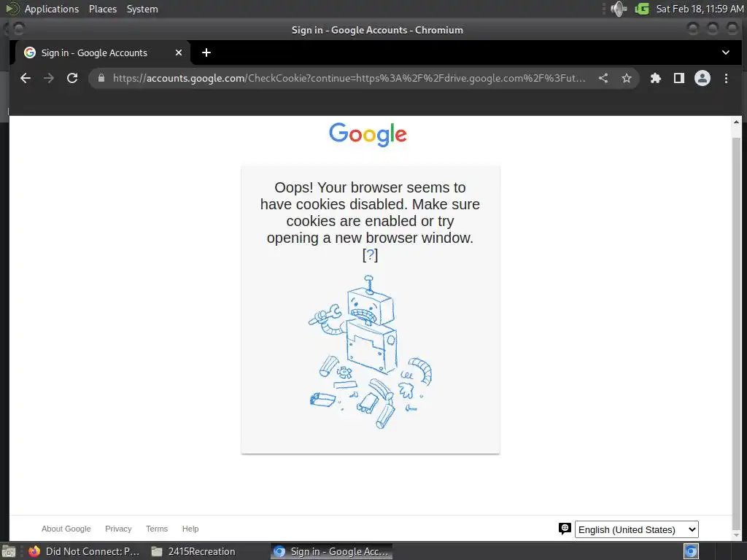This screenshot has width=747, height=560.
Task: Select the Sign in - Google Acc taskbar entry
Action: pyautogui.click(x=332, y=551)
